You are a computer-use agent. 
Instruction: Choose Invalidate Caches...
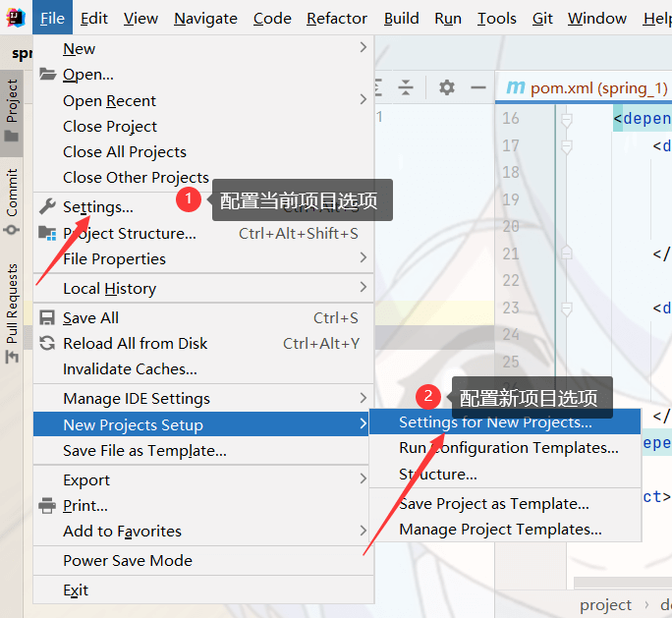coord(203,369)
